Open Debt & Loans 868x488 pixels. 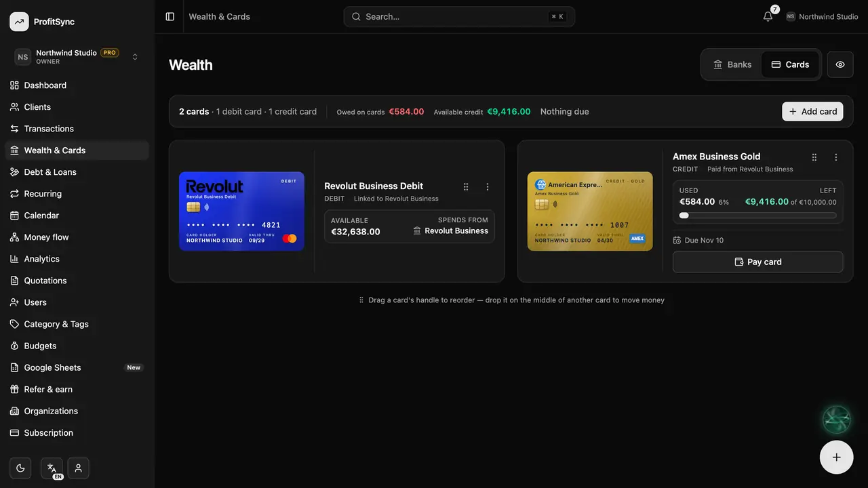coord(77,172)
